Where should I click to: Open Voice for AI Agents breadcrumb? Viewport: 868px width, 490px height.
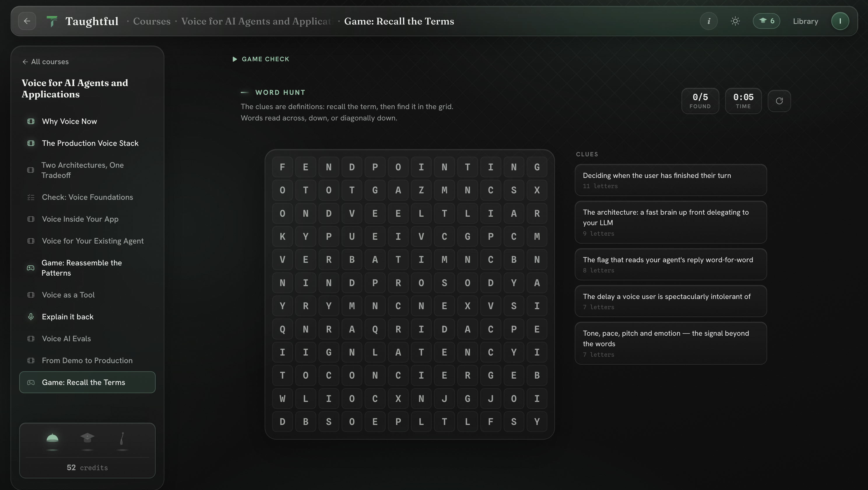[x=257, y=21]
